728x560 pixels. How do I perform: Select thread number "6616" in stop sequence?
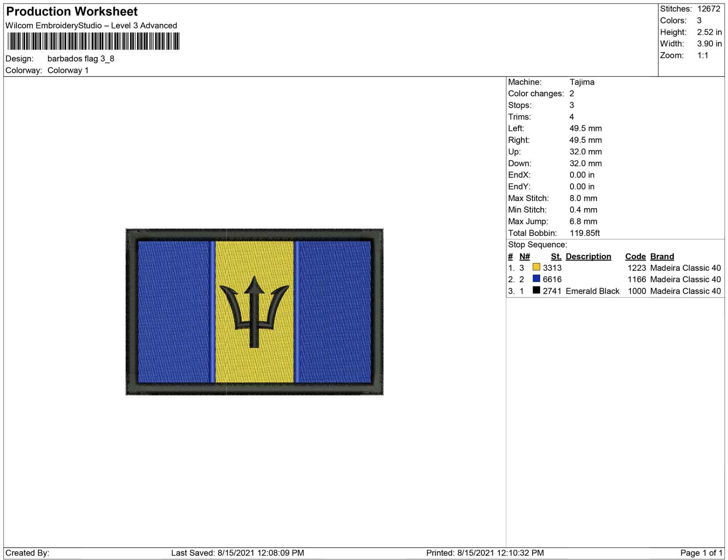(x=552, y=280)
